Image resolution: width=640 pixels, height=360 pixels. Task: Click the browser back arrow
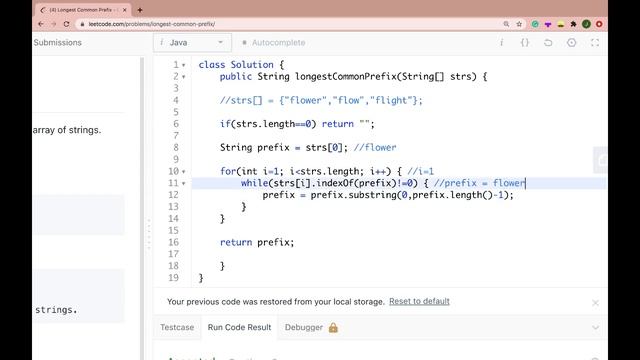coord(41,24)
